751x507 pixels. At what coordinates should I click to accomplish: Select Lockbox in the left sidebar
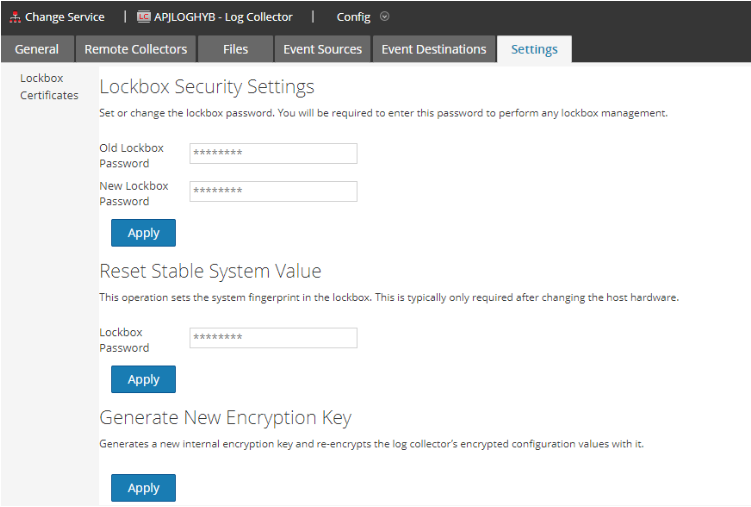pos(41,78)
